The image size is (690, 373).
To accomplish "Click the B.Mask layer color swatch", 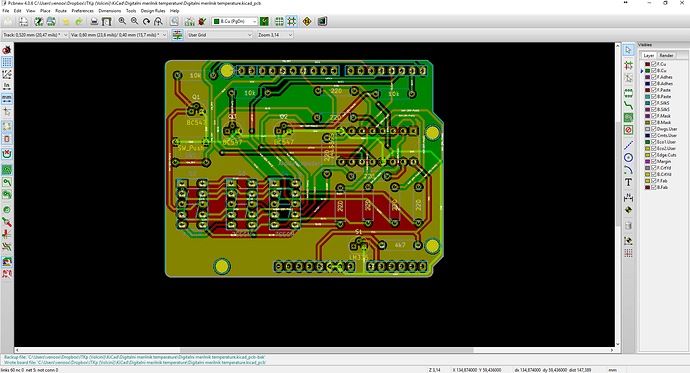I will click(x=647, y=122).
